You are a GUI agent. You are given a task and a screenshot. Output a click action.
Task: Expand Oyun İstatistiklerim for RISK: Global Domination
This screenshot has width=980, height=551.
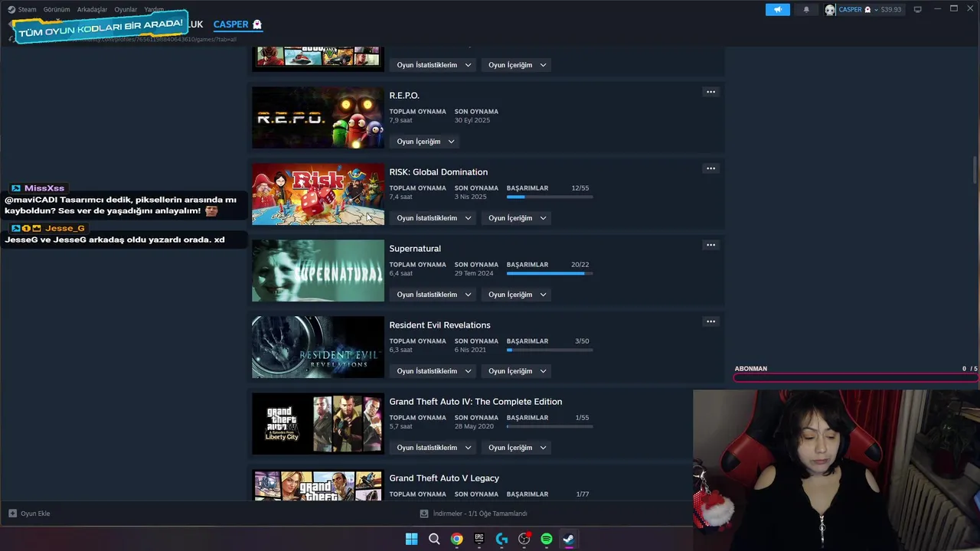coord(433,218)
